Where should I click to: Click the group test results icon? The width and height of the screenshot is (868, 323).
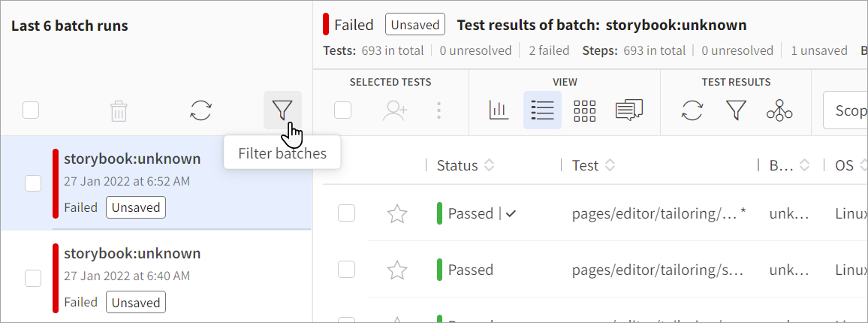pyautogui.click(x=779, y=110)
